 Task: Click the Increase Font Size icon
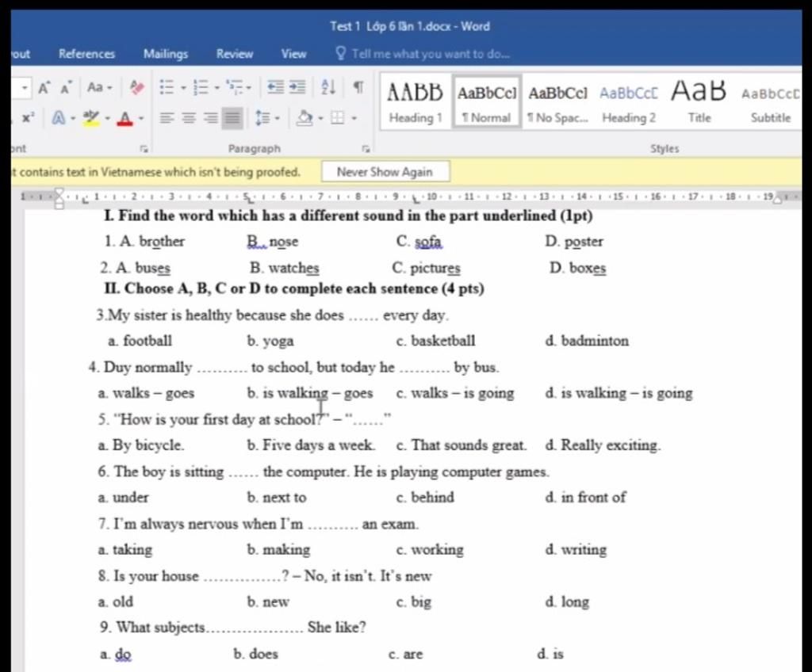(x=44, y=87)
